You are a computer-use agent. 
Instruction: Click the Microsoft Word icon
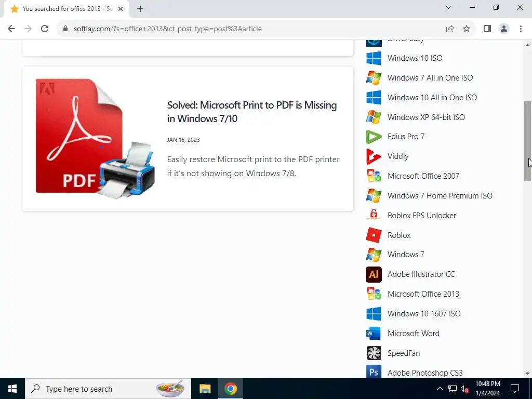pos(374,333)
